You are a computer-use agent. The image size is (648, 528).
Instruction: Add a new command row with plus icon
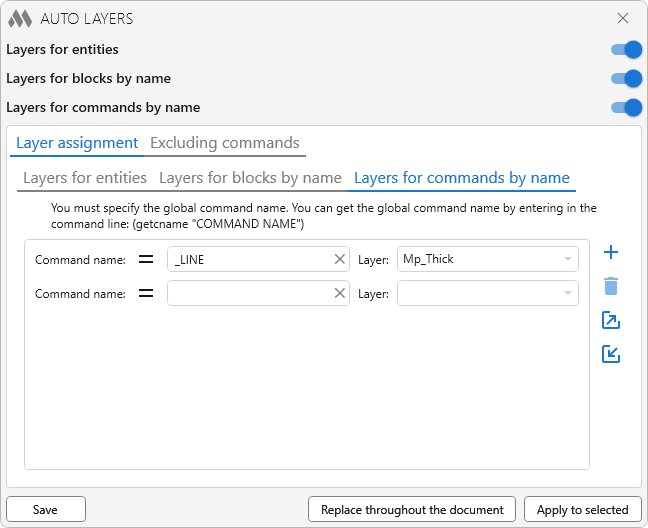(611, 253)
